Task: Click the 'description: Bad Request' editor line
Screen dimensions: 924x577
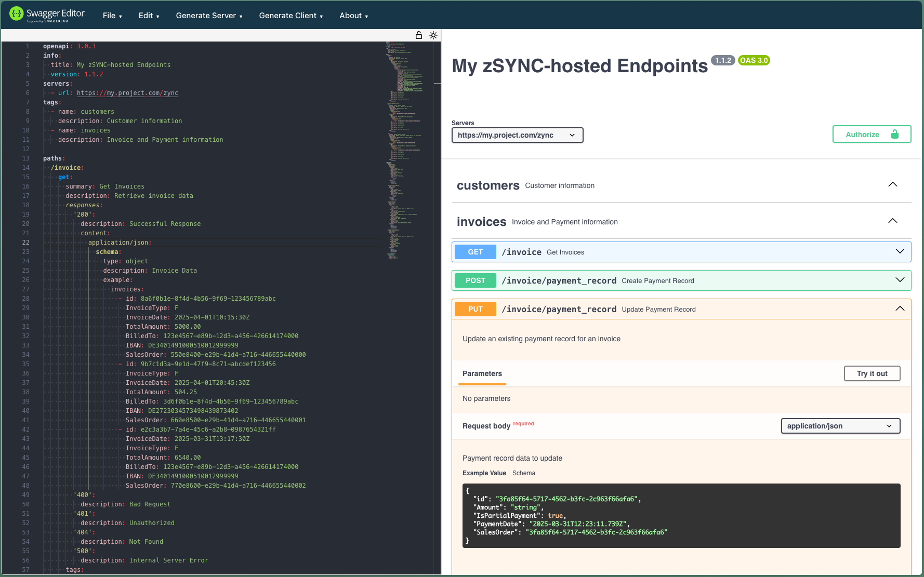Action: pos(125,504)
